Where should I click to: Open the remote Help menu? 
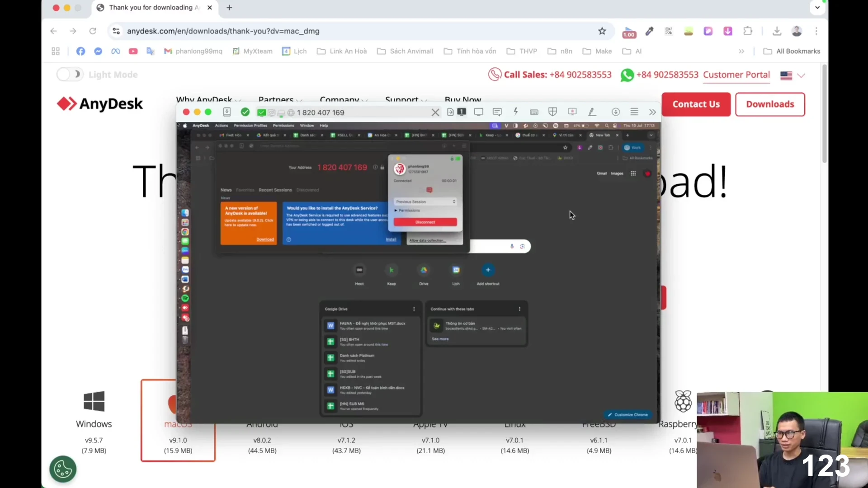coord(324,126)
